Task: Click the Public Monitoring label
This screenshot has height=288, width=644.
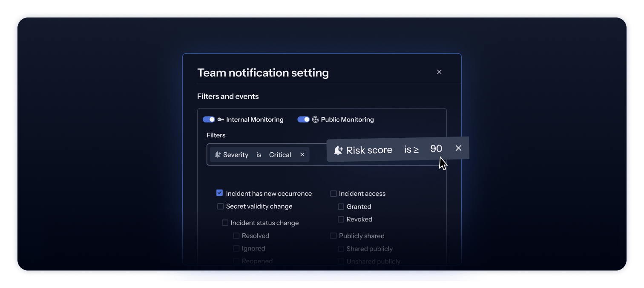Action: coord(347,119)
